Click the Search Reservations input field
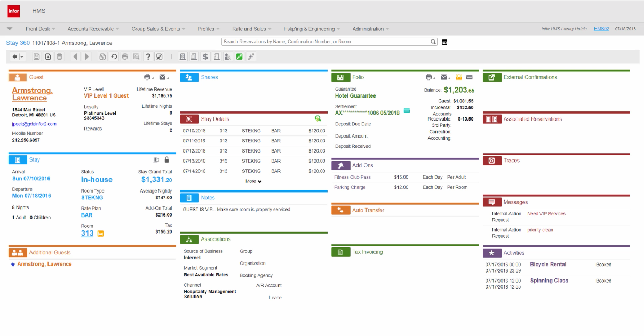This screenshot has width=644, height=336. point(325,42)
